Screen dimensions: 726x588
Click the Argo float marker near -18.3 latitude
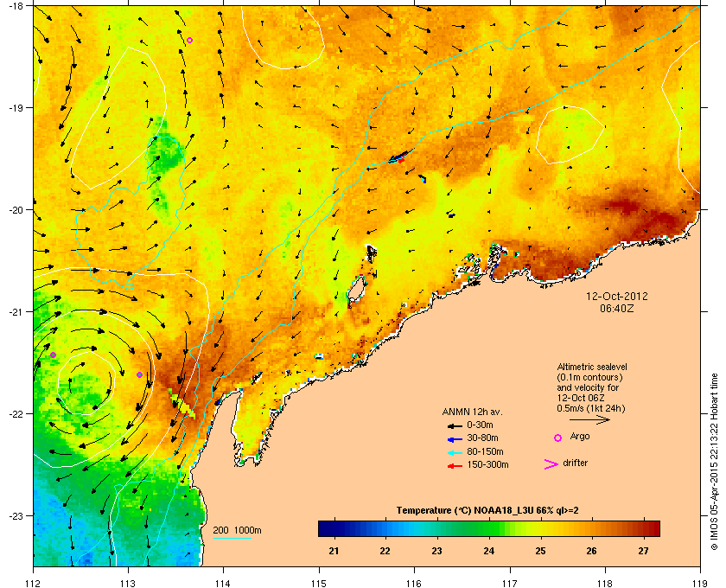(189, 41)
